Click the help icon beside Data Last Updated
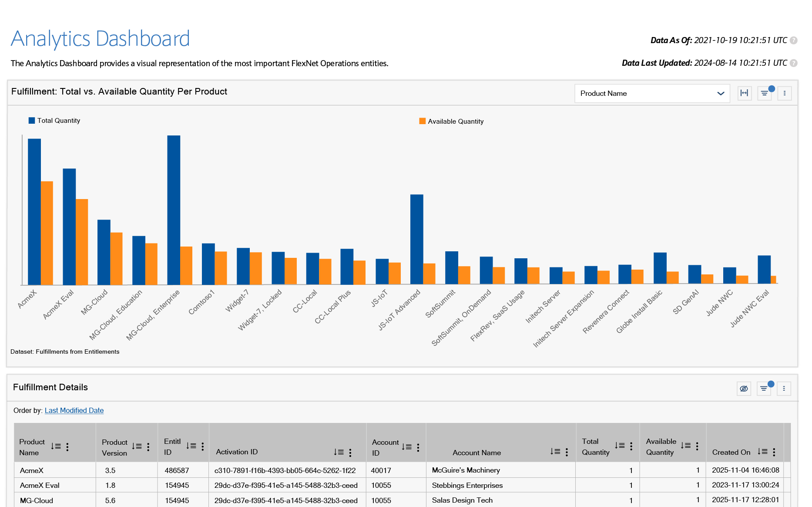 pyautogui.click(x=794, y=63)
